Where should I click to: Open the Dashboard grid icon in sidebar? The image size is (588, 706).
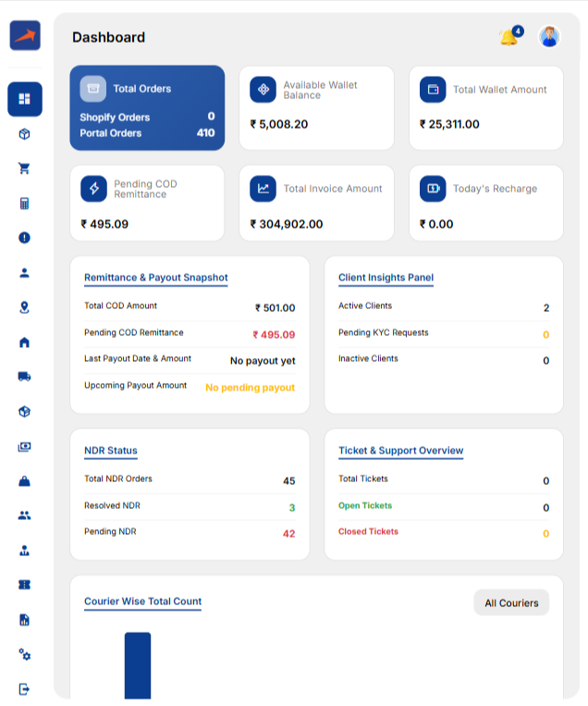coord(25,99)
